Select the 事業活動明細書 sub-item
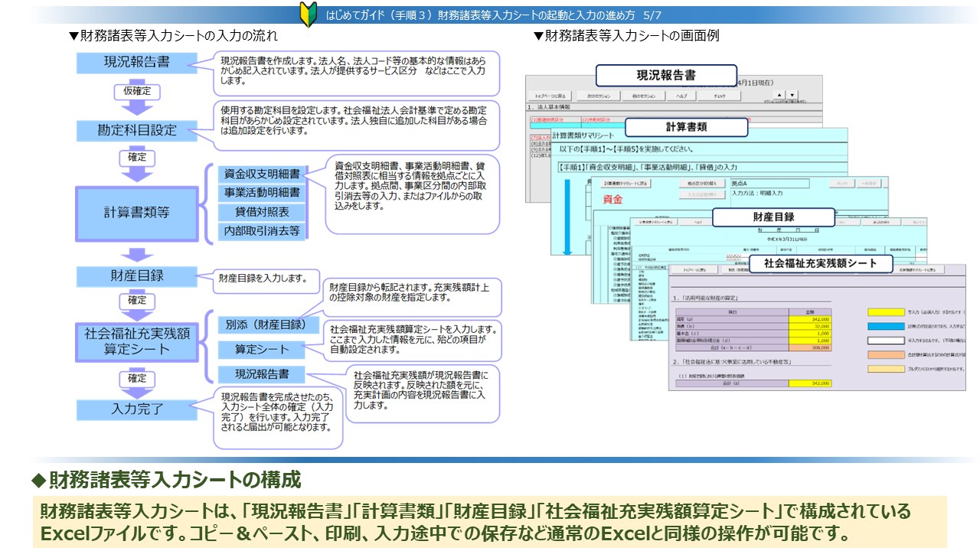The width and height of the screenshot is (980, 551). [262, 193]
